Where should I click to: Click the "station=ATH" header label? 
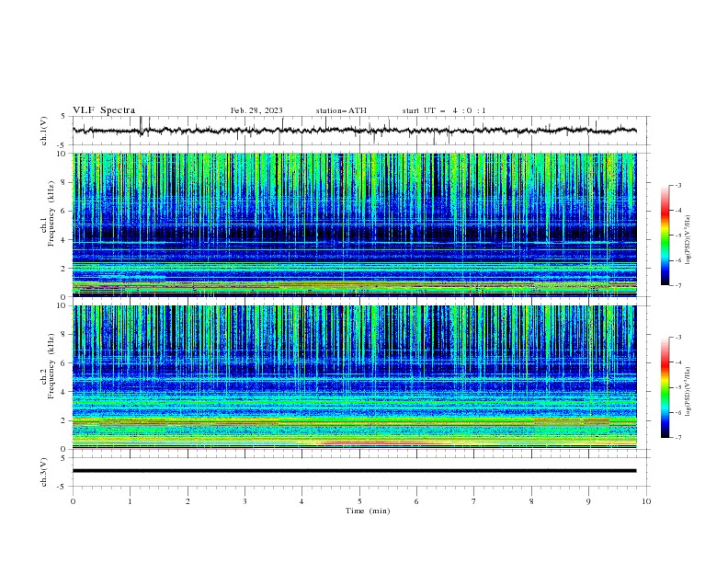[x=341, y=110]
